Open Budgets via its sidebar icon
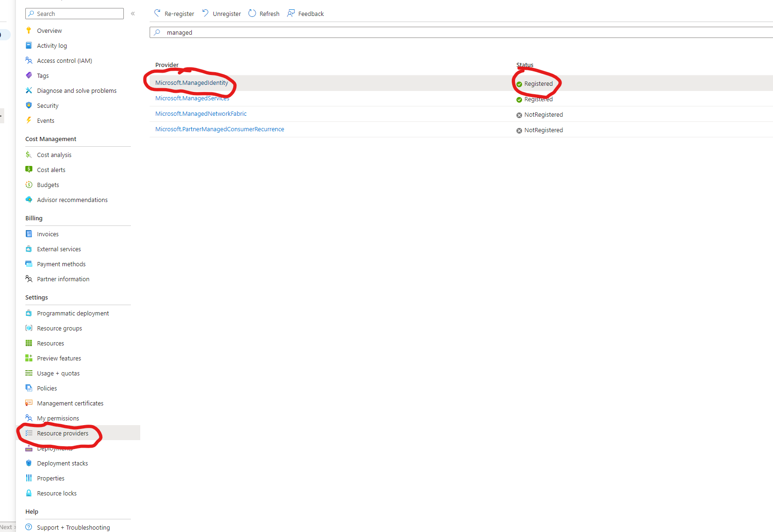 point(29,185)
